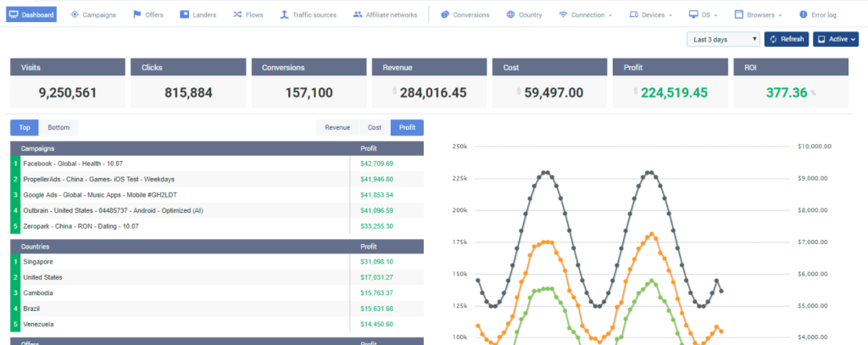868x345 pixels.
Task: Click the Error log warning icon
Action: 804,14
